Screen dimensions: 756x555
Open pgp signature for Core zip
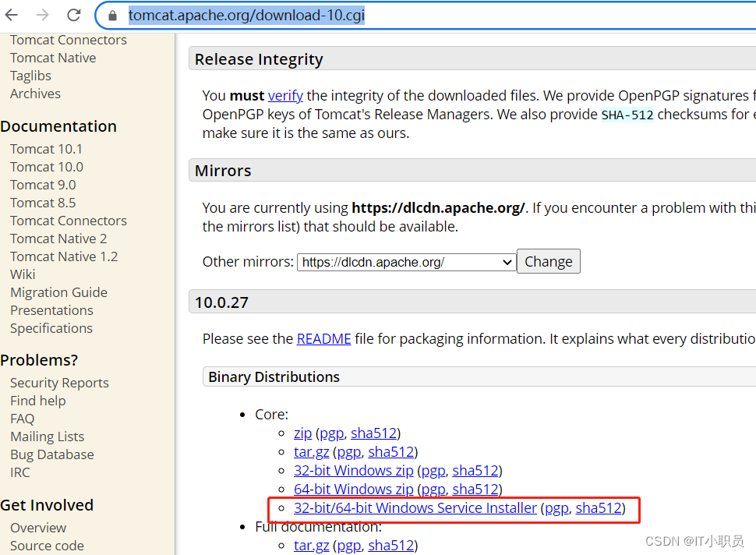coord(332,433)
